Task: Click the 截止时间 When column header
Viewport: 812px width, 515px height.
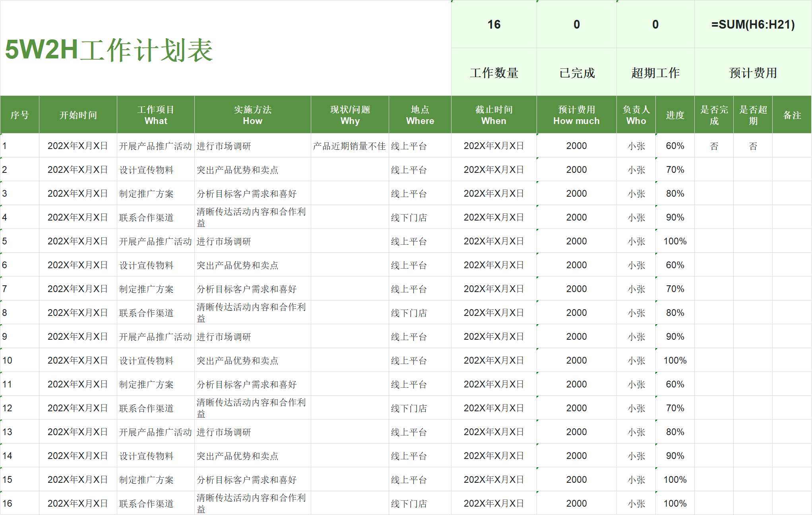Action: pyautogui.click(x=493, y=114)
